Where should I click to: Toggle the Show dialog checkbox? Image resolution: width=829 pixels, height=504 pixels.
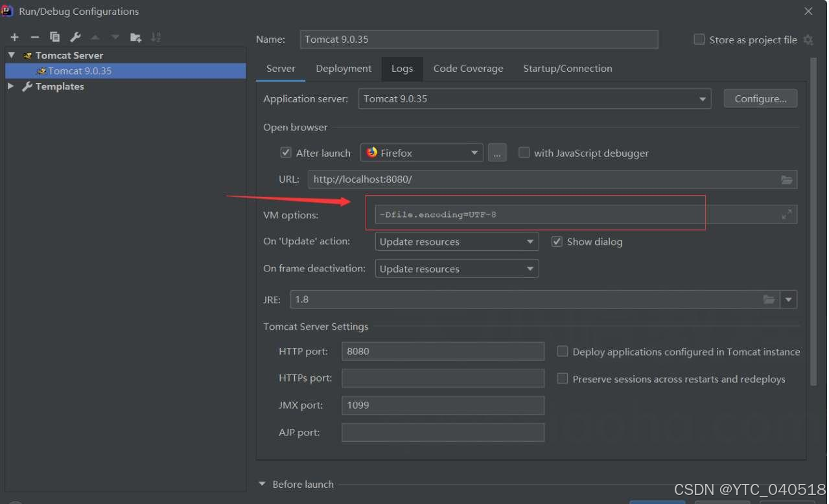557,242
